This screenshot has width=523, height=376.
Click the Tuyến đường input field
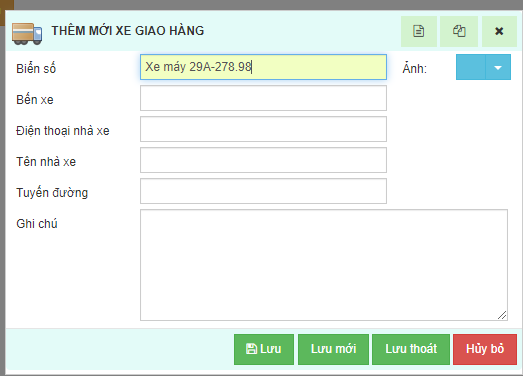263,191
